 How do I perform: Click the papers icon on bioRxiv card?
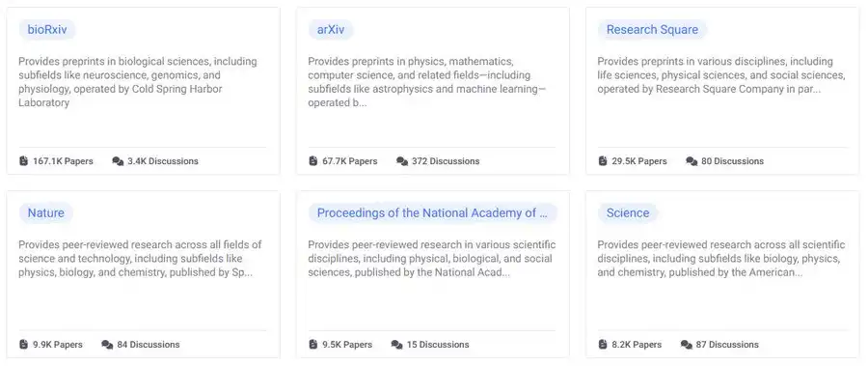click(23, 161)
